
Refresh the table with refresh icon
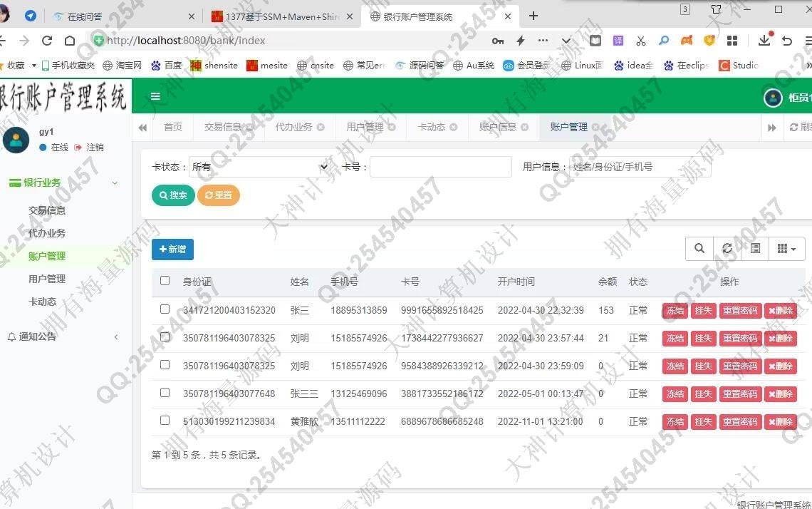(727, 249)
